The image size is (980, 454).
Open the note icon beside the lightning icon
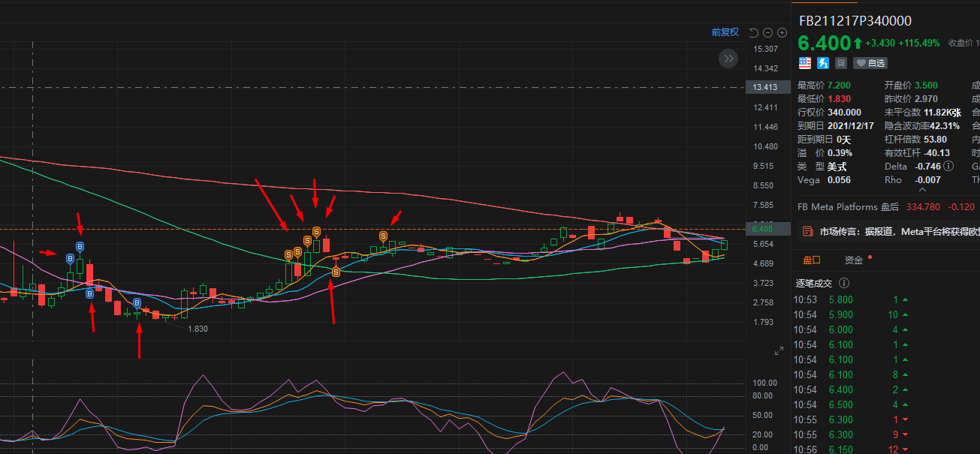click(841, 63)
